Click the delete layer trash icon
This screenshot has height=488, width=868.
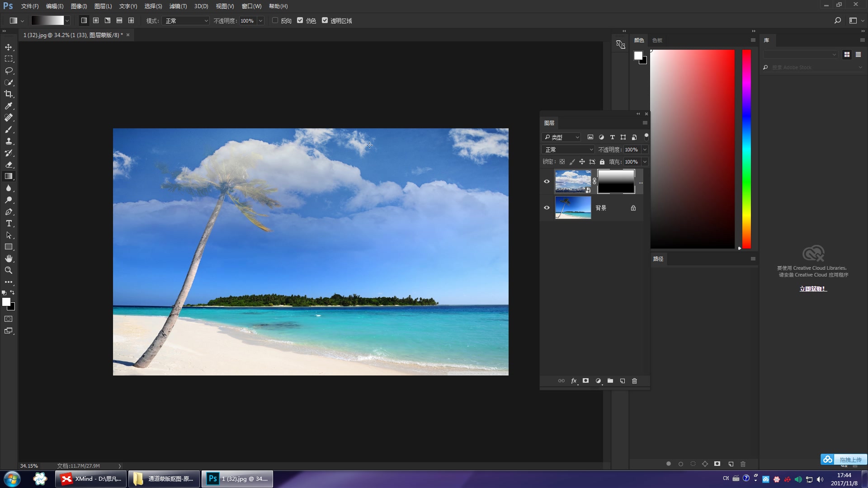pyautogui.click(x=634, y=381)
